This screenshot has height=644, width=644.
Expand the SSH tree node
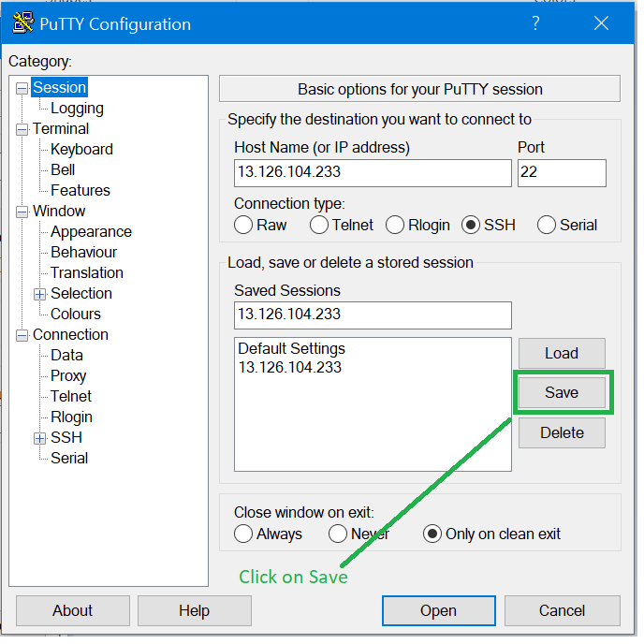tap(40, 438)
